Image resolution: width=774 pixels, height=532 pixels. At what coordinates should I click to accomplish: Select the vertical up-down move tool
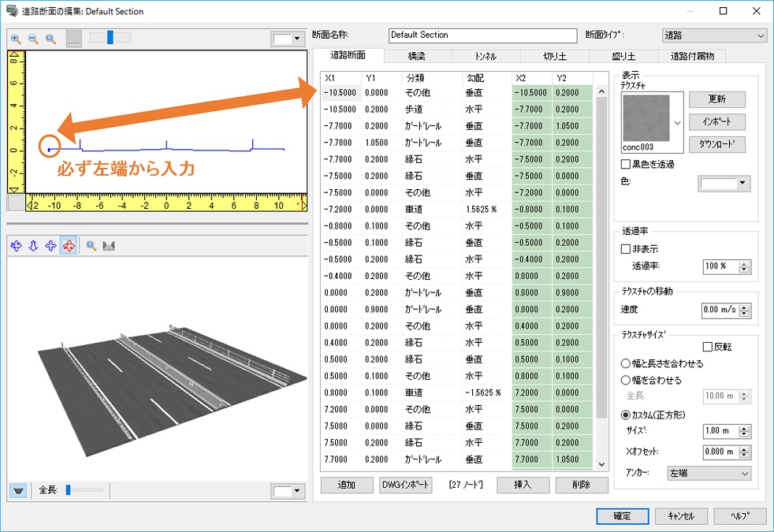(33, 246)
